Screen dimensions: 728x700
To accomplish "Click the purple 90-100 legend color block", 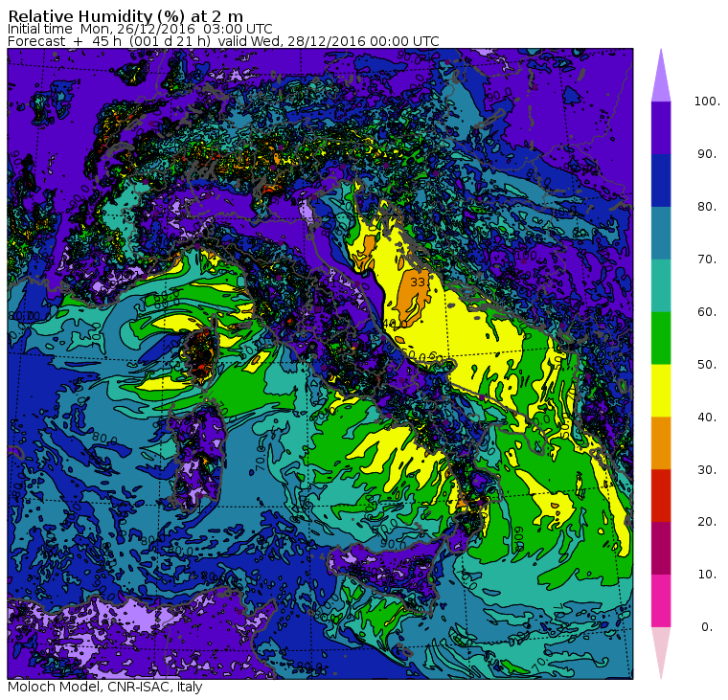I will (661, 127).
